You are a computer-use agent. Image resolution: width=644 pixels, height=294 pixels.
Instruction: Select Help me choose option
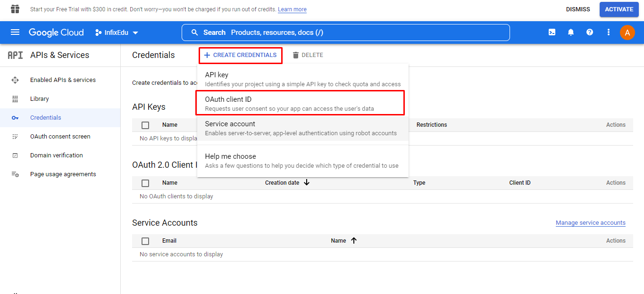click(302, 161)
